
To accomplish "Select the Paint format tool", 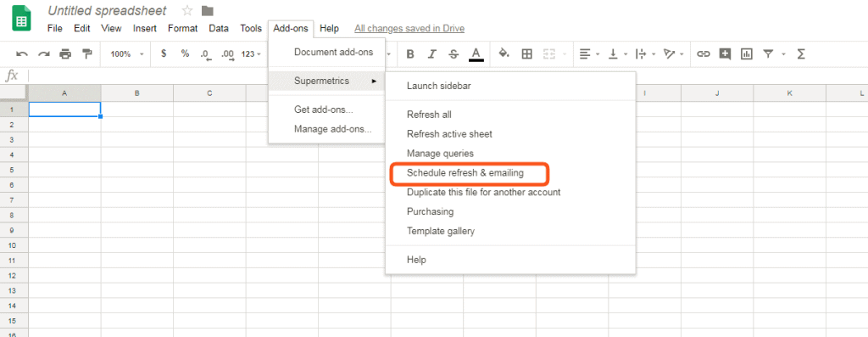I will coord(87,53).
